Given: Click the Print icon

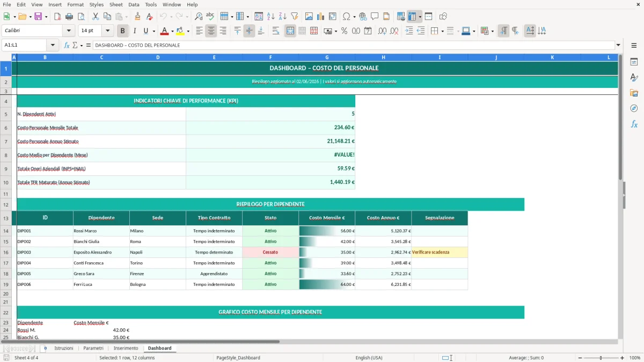Looking at the screenshot, I should point(70,17).
